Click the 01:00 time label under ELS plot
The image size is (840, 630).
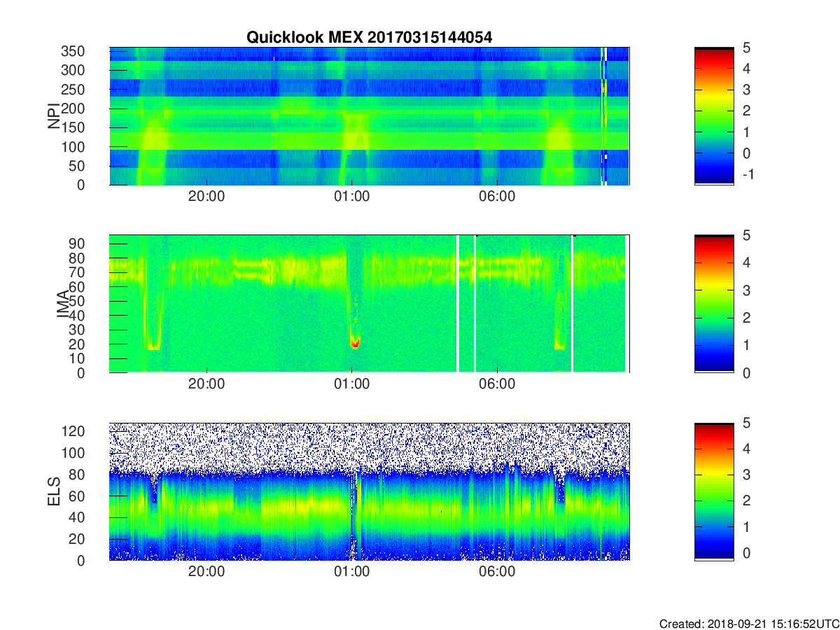point(352,572)
